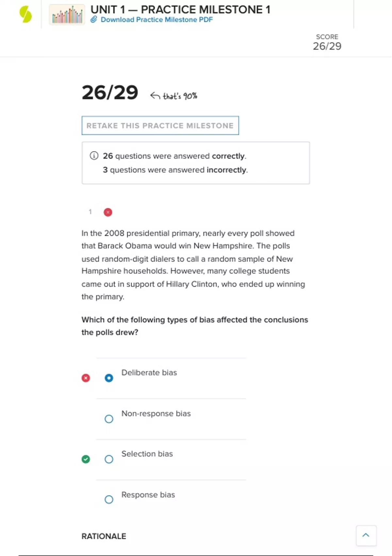
Task: Click the red X beside Deliberate bias
Action: pos(86,378)
